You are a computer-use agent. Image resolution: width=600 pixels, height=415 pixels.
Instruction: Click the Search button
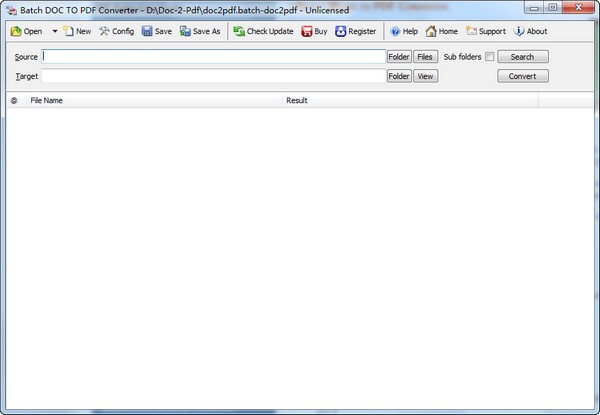[x=523, y=57]
